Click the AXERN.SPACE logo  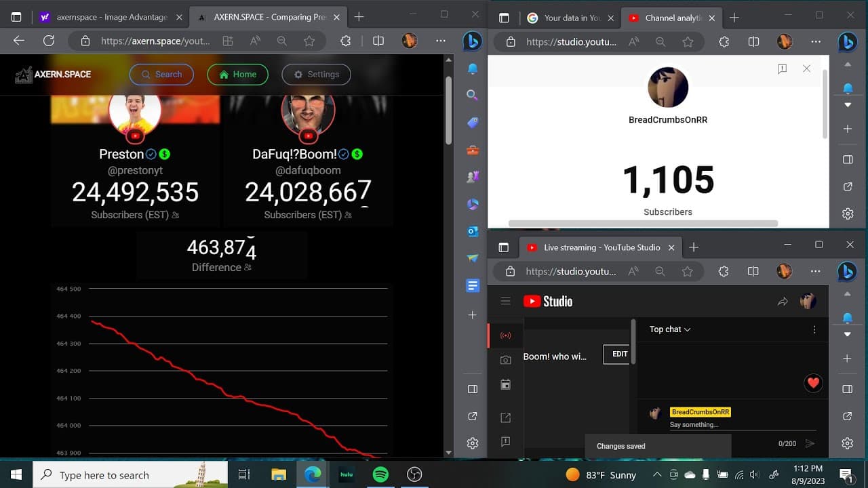coord(53,75)
